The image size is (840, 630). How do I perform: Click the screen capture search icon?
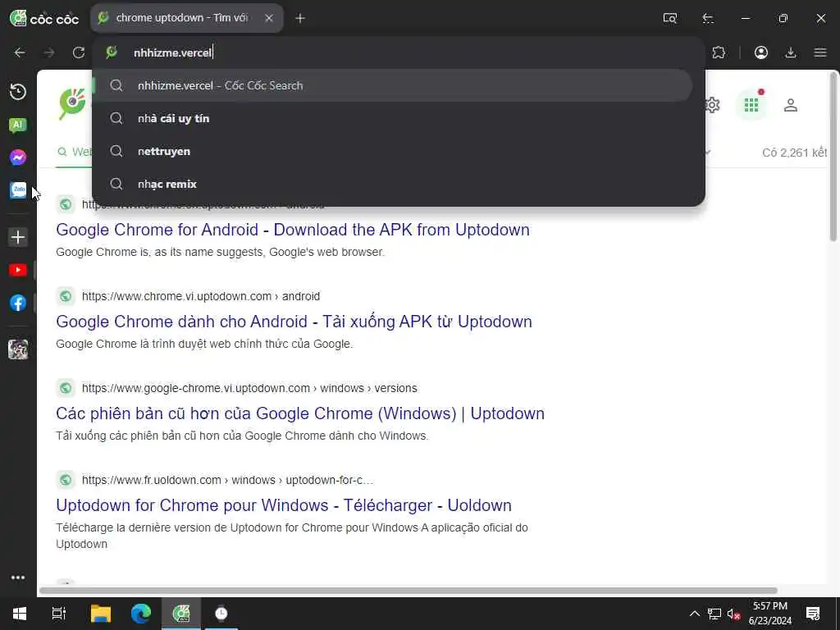point(669,18)
